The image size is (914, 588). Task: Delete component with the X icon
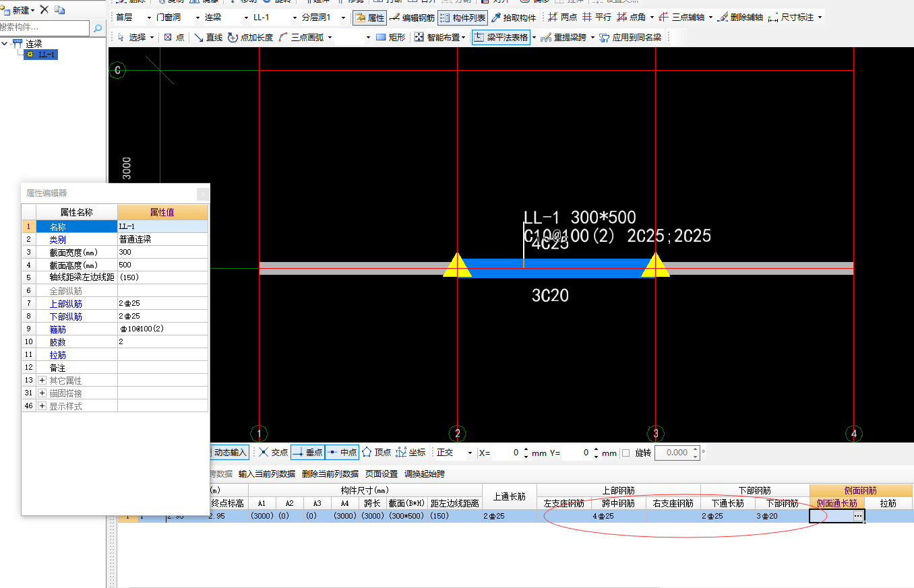pos(44,9)
